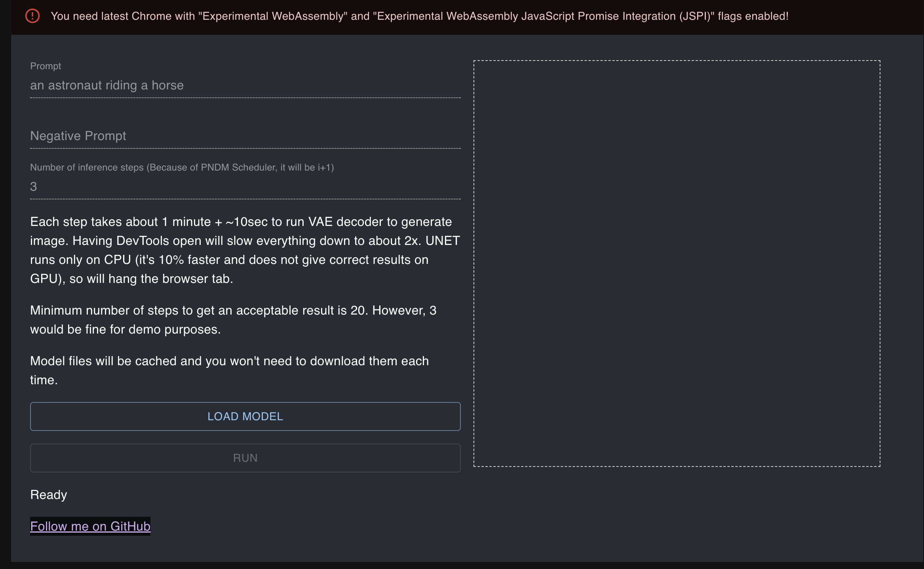Click the Number of inference steps label
The image size is (924, 569).
[x=182, y=167]
